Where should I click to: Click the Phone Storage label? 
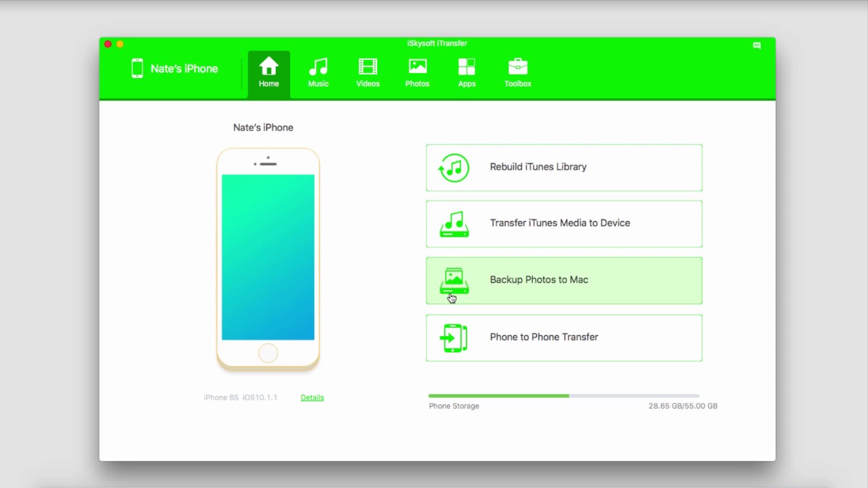[x=454, y=406]
